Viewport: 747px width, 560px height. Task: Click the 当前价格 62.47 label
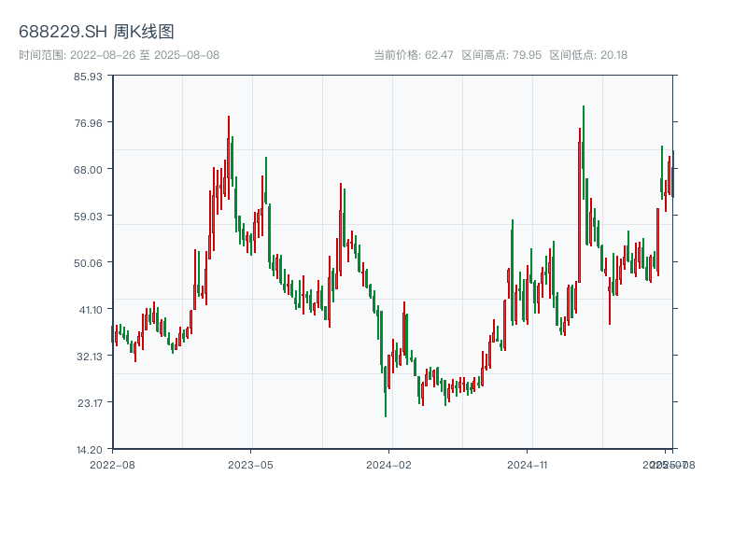[x=414, y=55]
